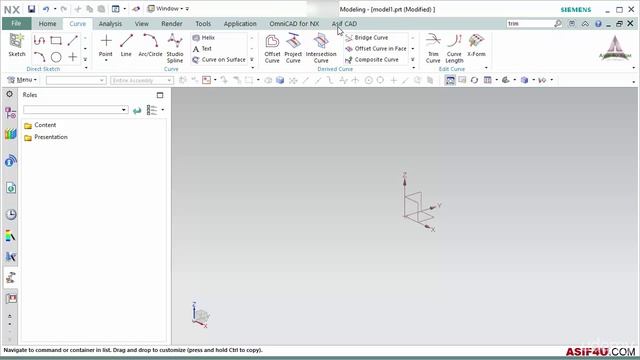Switch to the Tools tab

(x=203, y=24)
